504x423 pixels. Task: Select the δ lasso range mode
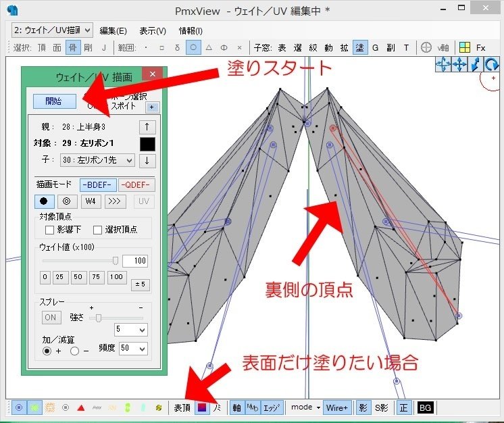click(x=178, y=48)
